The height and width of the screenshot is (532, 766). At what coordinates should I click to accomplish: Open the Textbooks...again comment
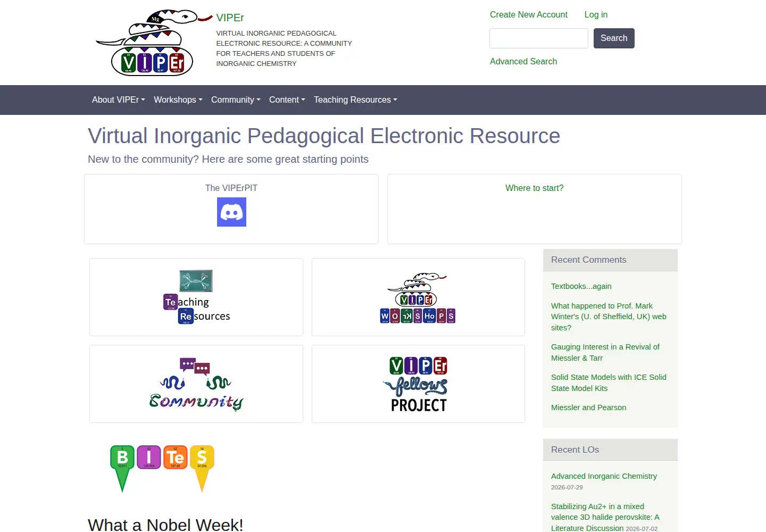click(581, 286)
